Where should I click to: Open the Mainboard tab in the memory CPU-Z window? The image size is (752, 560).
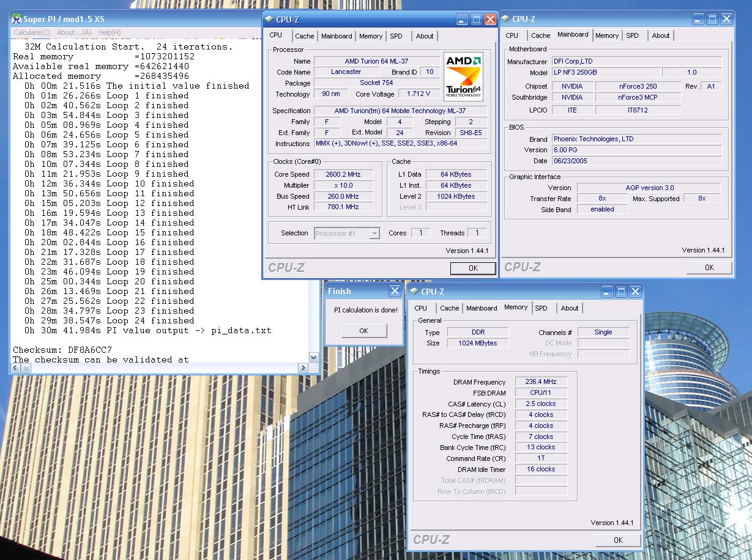pos(482,308)
